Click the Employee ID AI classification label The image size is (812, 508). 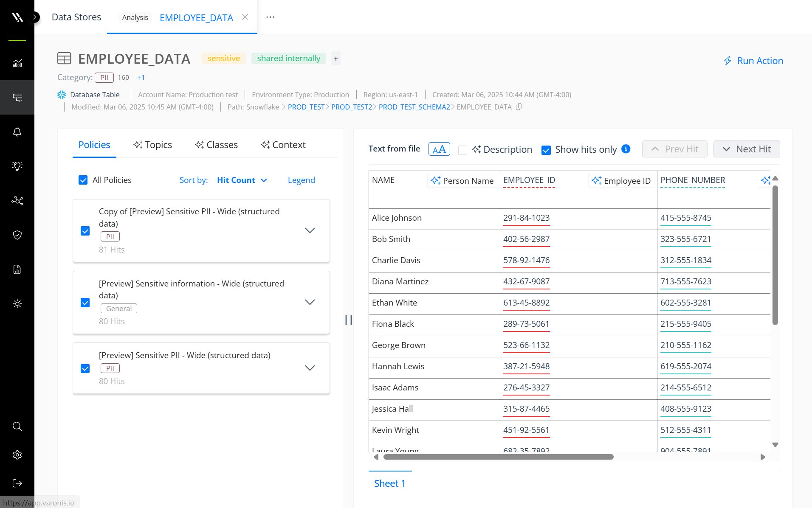pos(621,181)
